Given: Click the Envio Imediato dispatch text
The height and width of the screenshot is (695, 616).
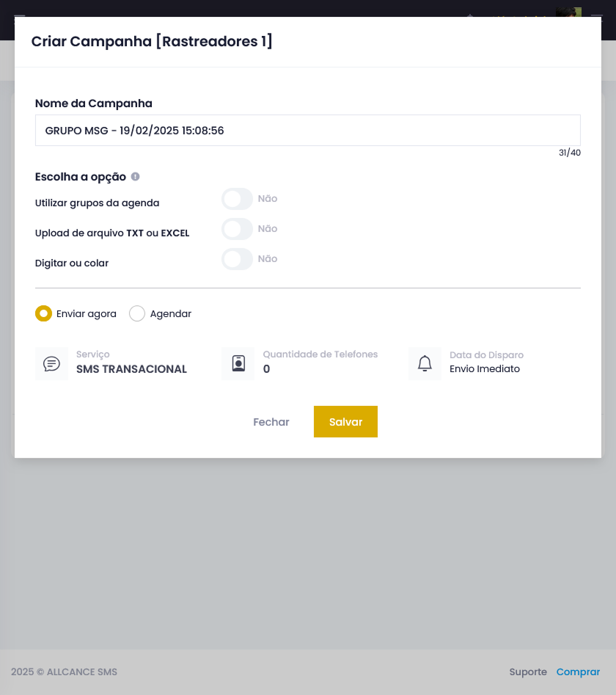Looking at the screenshot, I should tap(485, 368).
